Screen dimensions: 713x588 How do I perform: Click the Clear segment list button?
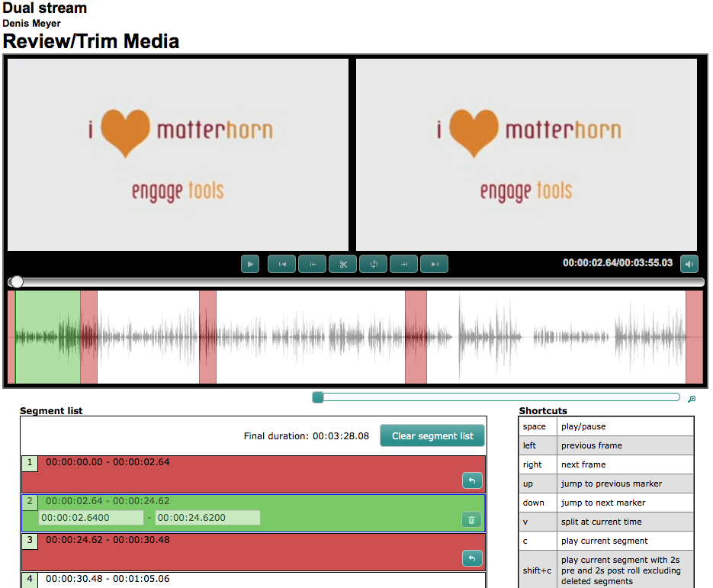(x=432, y=435)
